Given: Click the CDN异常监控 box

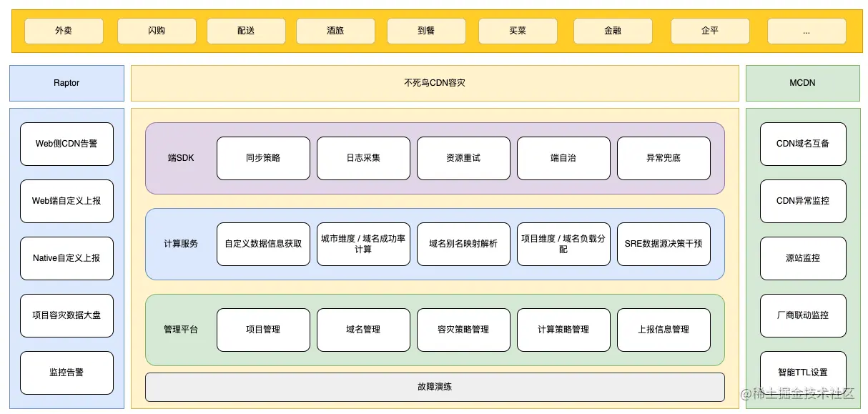Looking at the screenshot, I should click(x=803, y=201).
